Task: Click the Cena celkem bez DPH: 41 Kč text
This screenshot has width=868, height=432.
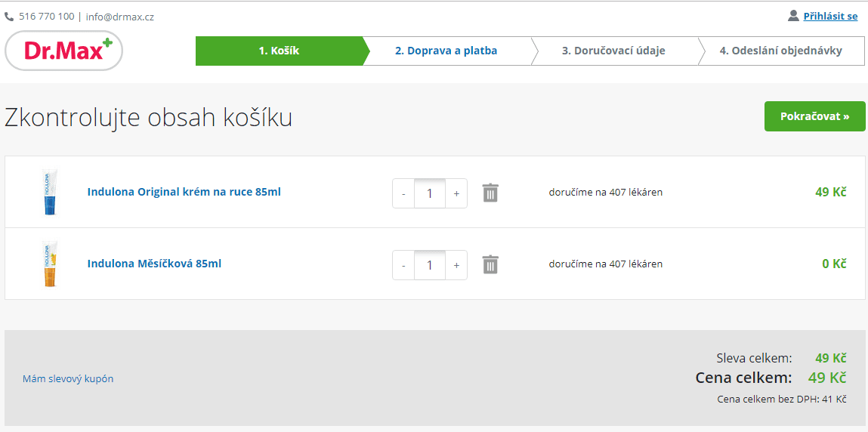Action: tap(782, 399)
